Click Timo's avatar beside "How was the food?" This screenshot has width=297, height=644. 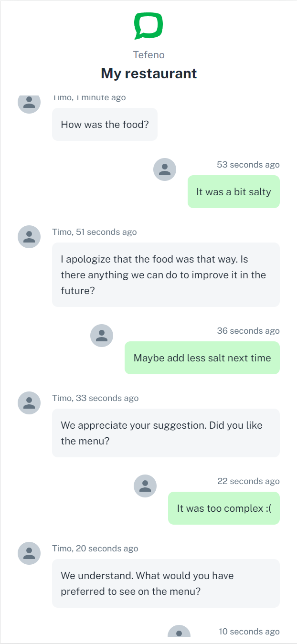point(29,103)
